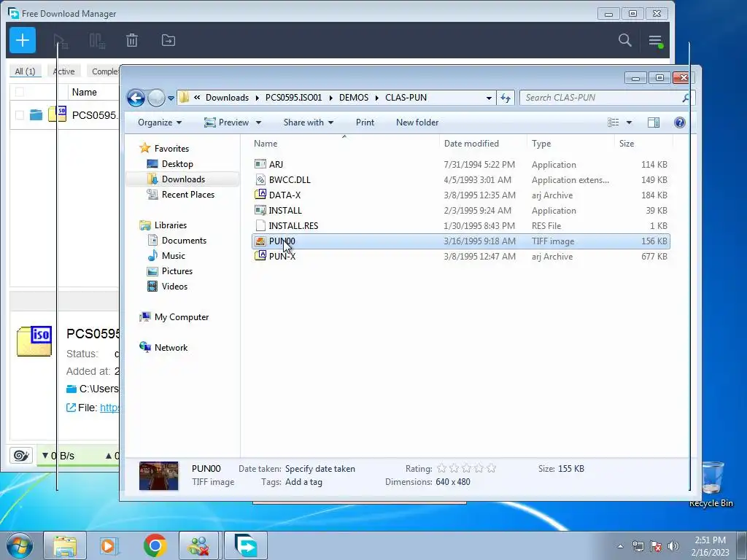The width and height of the screenshot is (747, 560).
Task: Tick the checkbox for PCS0595 download row
Action: pyautogui.click(x=20, y=114)
